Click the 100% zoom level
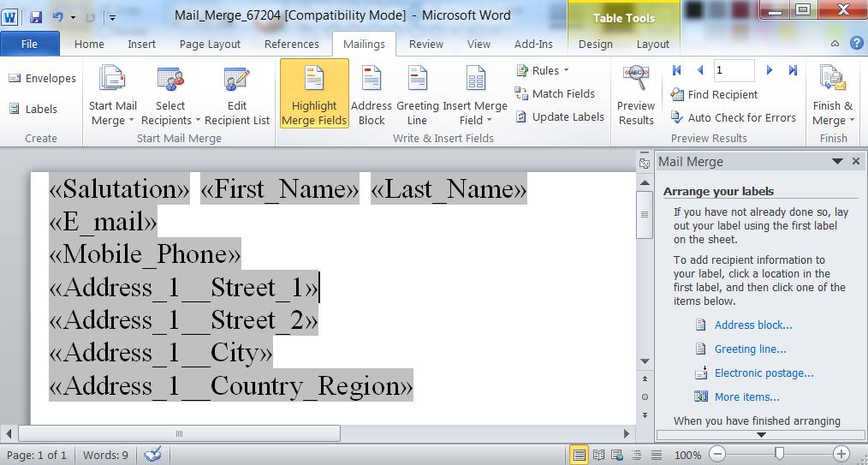 click(x=687, y=455)
